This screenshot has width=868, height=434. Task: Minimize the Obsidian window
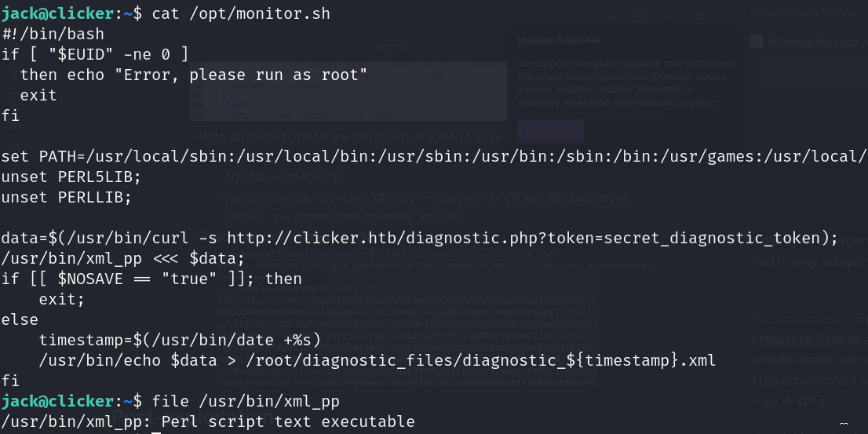668,15
